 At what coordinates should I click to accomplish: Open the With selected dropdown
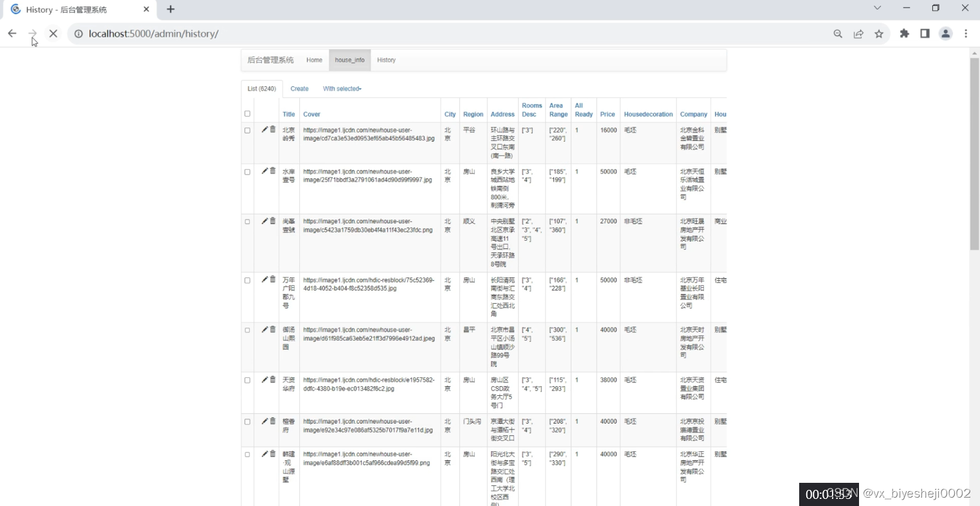342,89
